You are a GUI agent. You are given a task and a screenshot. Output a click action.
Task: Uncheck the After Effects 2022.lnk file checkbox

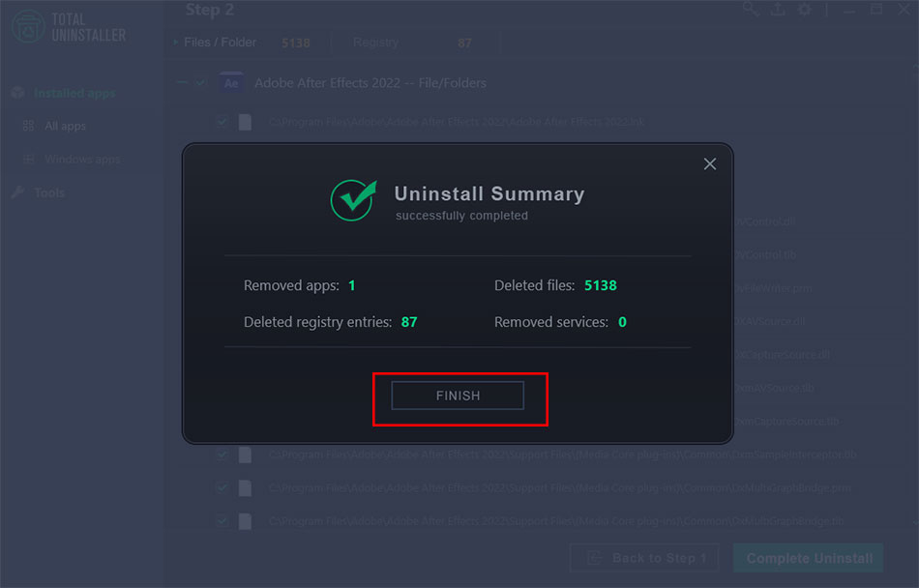click(222, 122)
